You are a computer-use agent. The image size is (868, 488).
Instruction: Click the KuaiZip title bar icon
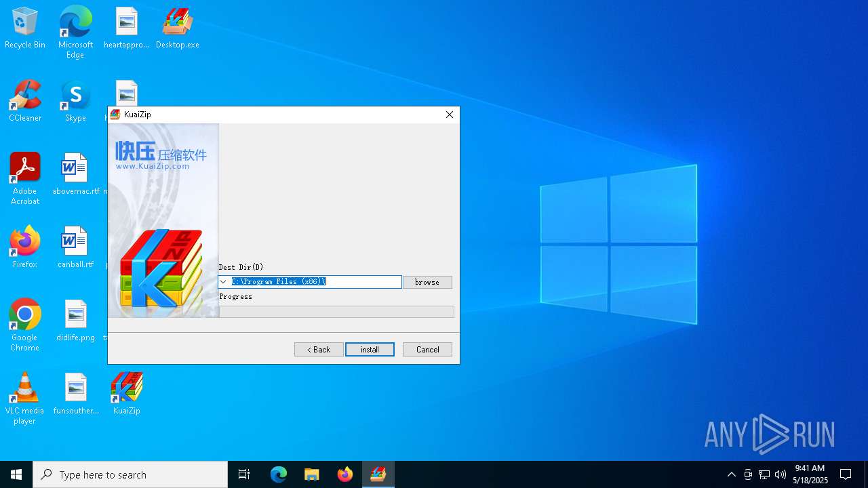[115, 115]
